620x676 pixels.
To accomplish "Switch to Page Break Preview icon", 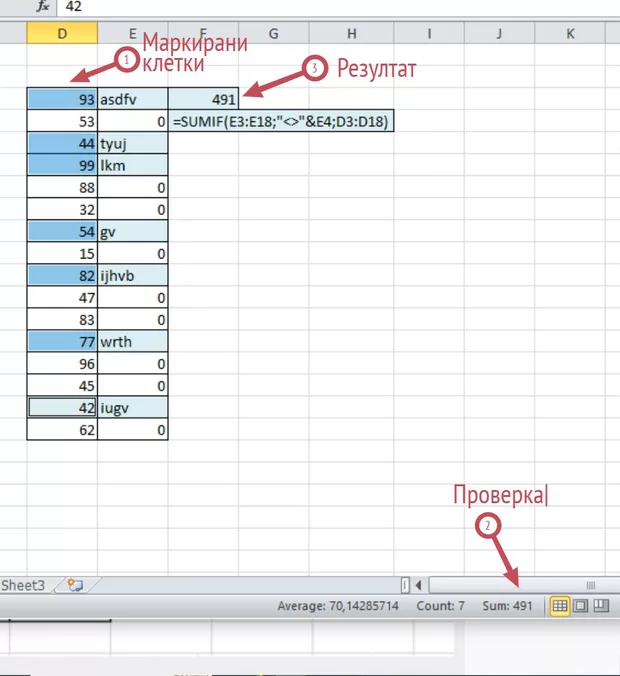I will point(601,606).
